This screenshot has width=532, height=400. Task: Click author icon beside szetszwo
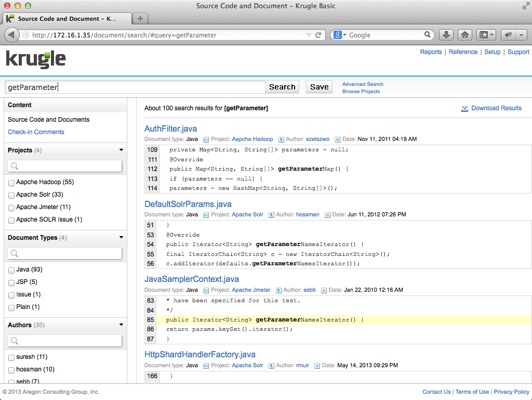click(x=281, y=139)
